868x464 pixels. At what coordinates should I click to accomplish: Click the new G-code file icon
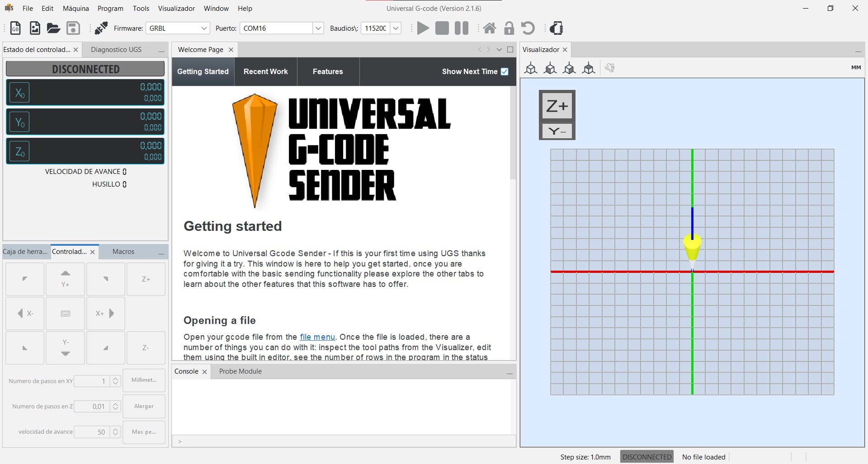tap(15, 28)
